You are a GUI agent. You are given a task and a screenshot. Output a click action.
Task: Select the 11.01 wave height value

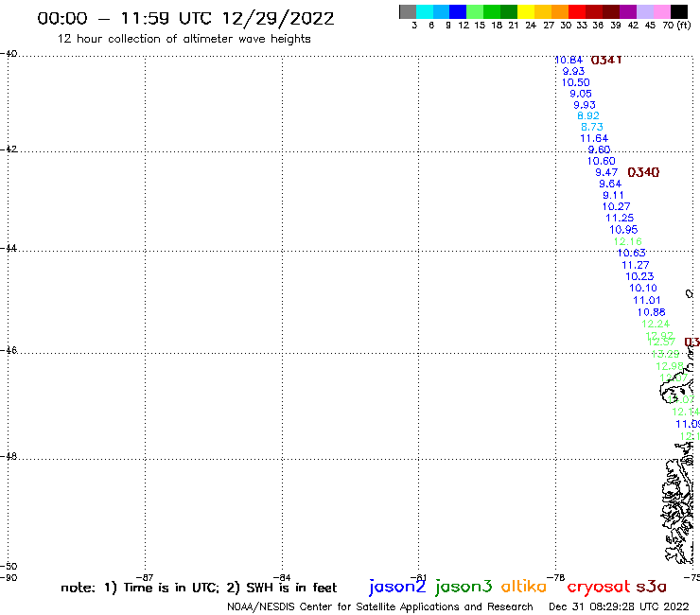click(x=646, y=300)
